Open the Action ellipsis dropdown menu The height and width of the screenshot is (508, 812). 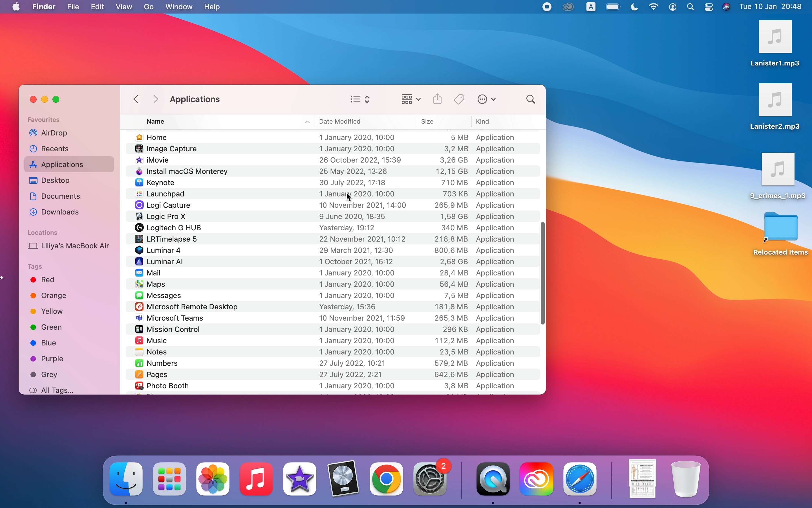click(487, 99)
